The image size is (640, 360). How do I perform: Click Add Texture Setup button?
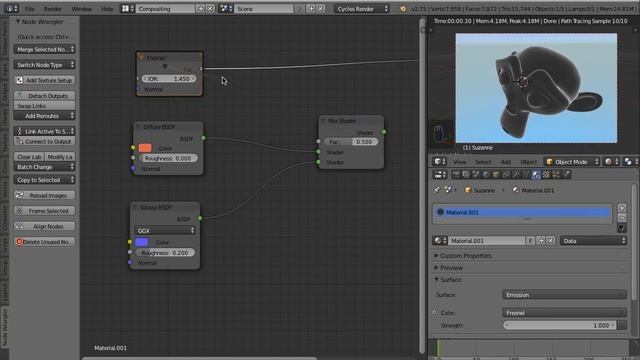pos(44,80)
